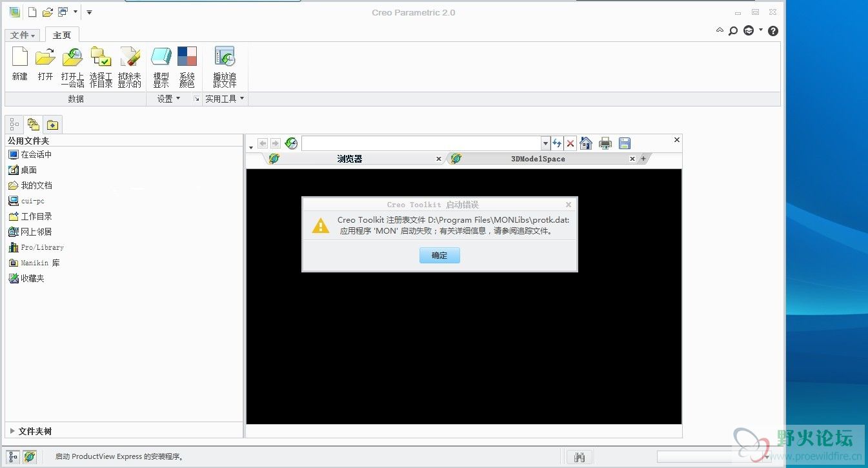The width and height of the screenshot is (868, 468).
Task: Select working directory via 选择工作目录
Action: (x=101, y=68)
